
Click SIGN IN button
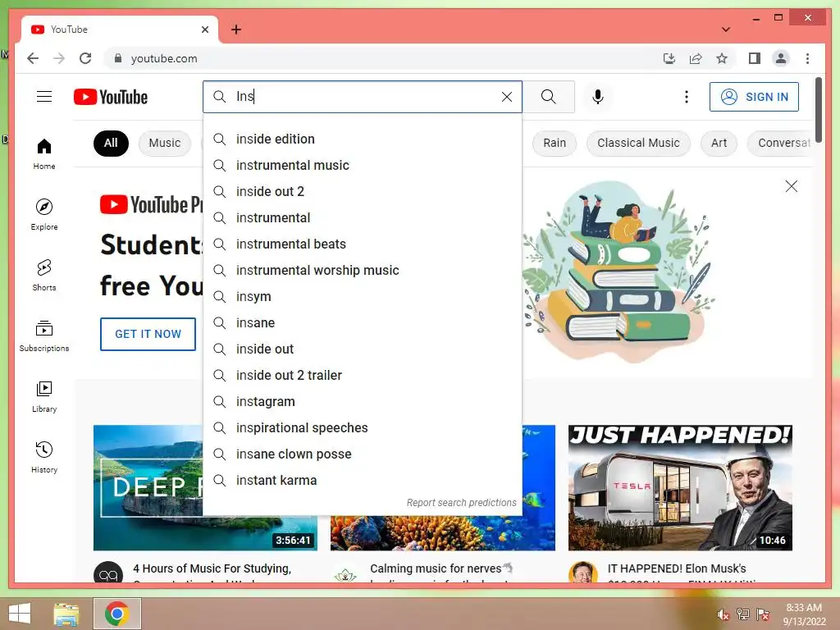point(754,97)
